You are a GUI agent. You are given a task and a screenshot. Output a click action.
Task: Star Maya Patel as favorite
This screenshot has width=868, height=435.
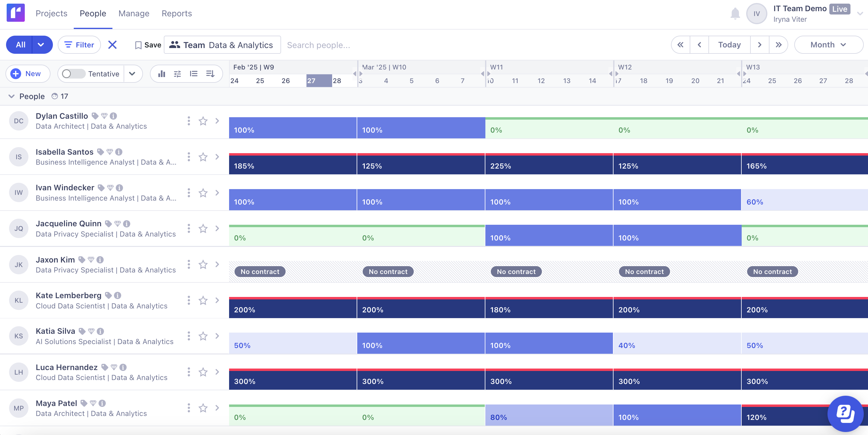[x=203, y=408]
